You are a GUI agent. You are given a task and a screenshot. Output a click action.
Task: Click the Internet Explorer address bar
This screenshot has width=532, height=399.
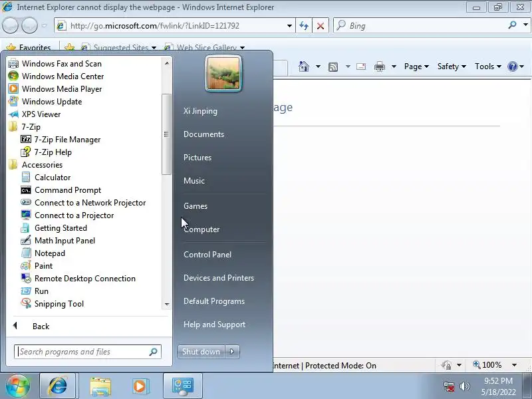coord(174,26)
